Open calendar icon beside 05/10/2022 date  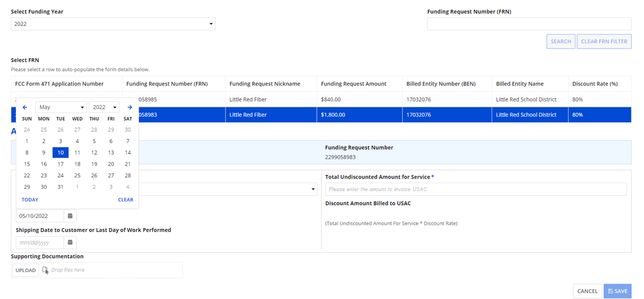pos(70,216)
